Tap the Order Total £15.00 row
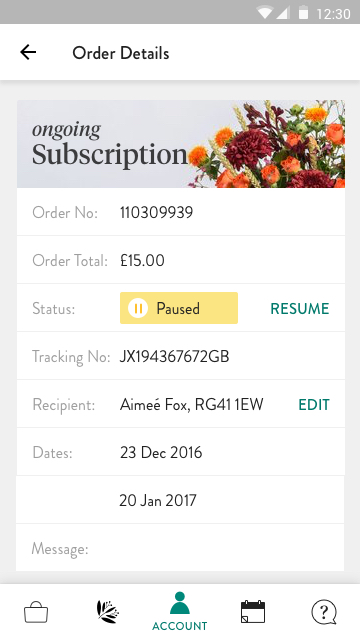The height and width of the screenshot is (640, 360). 181,260
